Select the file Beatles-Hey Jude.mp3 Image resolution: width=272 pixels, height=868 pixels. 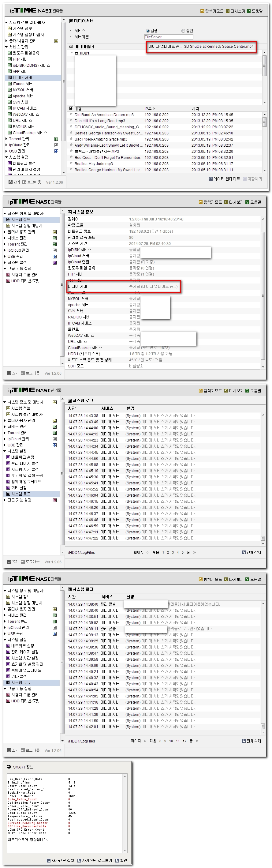tap(94, 164)
